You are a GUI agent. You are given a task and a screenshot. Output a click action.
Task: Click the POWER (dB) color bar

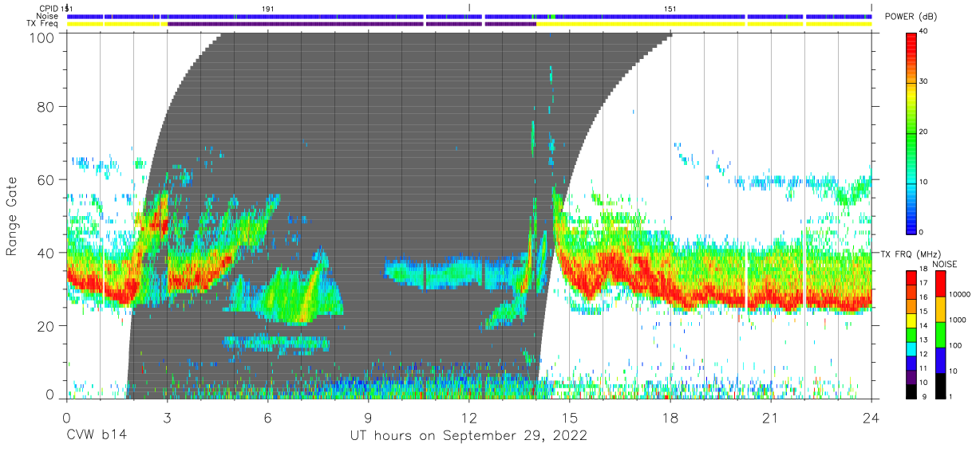click(x=911, y=132)
